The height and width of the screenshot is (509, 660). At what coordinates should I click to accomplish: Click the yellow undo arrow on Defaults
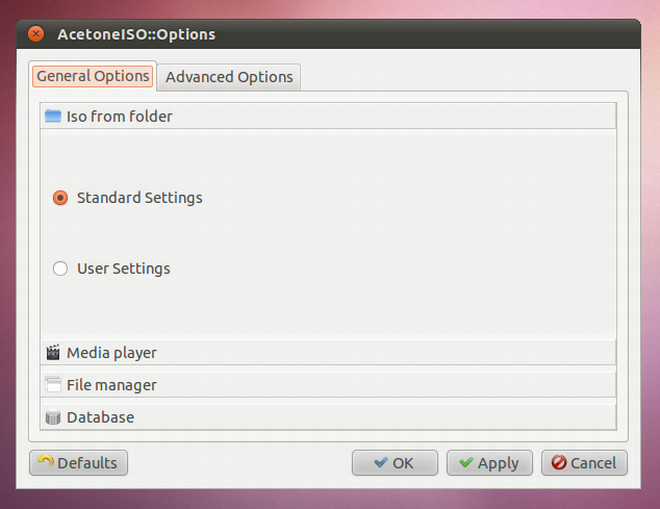[x=45, y=461]
